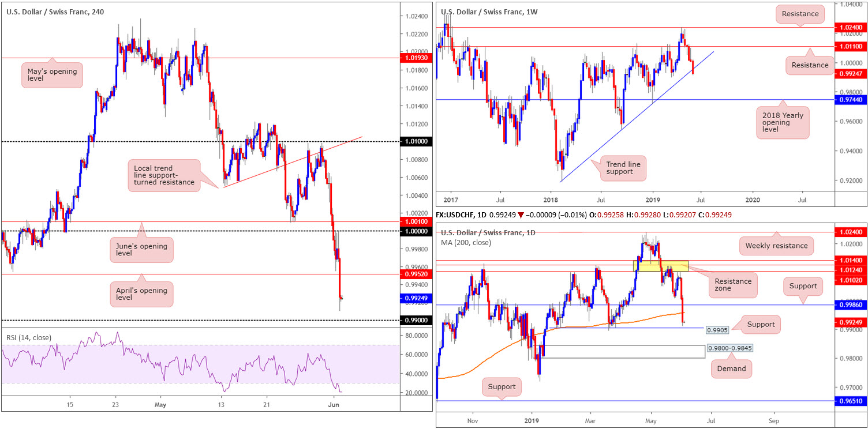Click the 'U.S. Dollar / Swiss Franc, 1D' chart title

(x=488, y=232)
